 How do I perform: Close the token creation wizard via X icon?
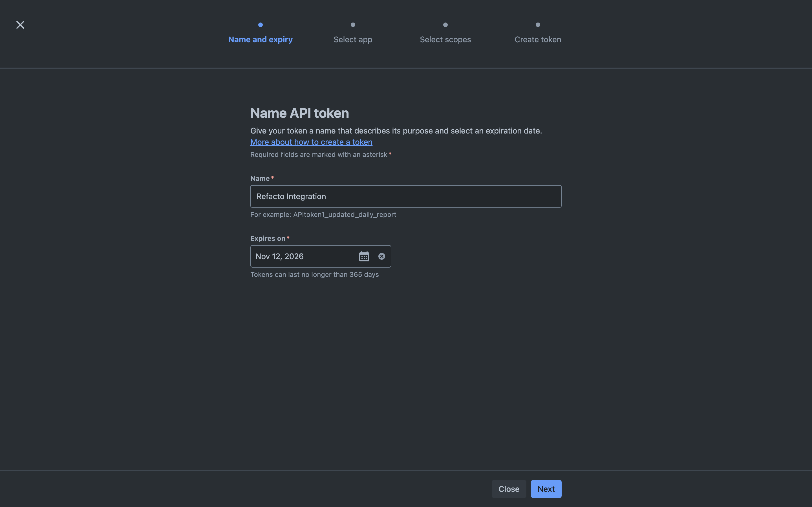point(20,25)
